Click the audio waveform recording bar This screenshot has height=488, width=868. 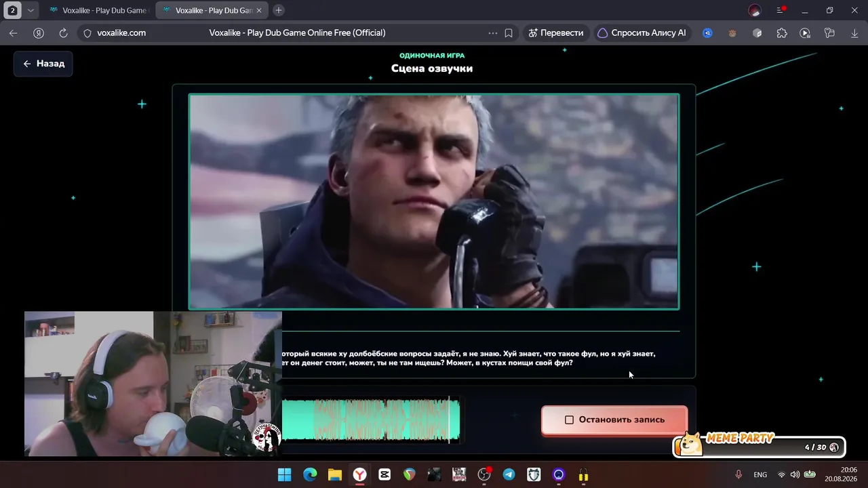371,420
